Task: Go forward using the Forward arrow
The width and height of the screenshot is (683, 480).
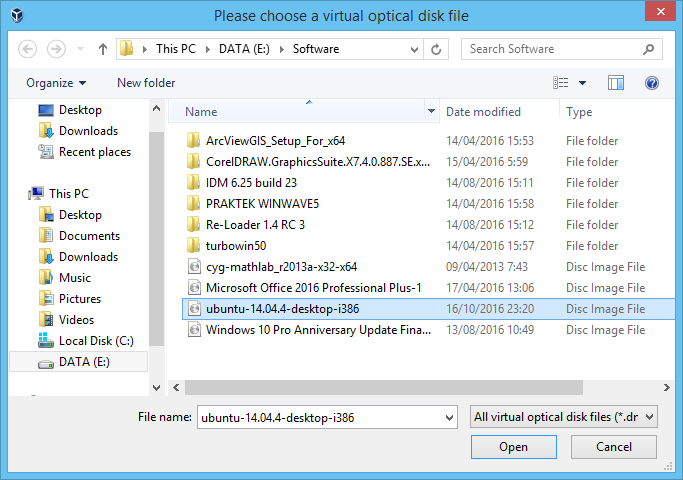Action: tap(56, 49)
